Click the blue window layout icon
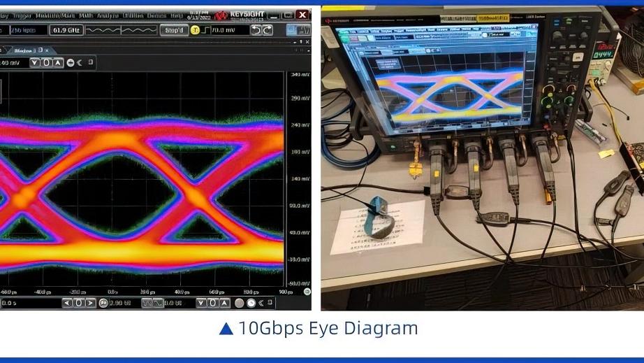Viewport: 644px width, 363px height. tap(291, 30)
